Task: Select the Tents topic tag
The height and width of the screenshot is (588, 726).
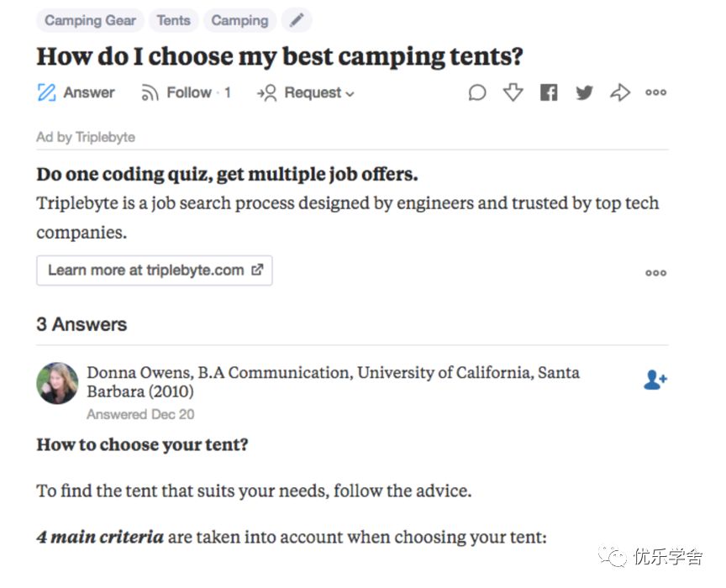Action: (x=174, y=20)
